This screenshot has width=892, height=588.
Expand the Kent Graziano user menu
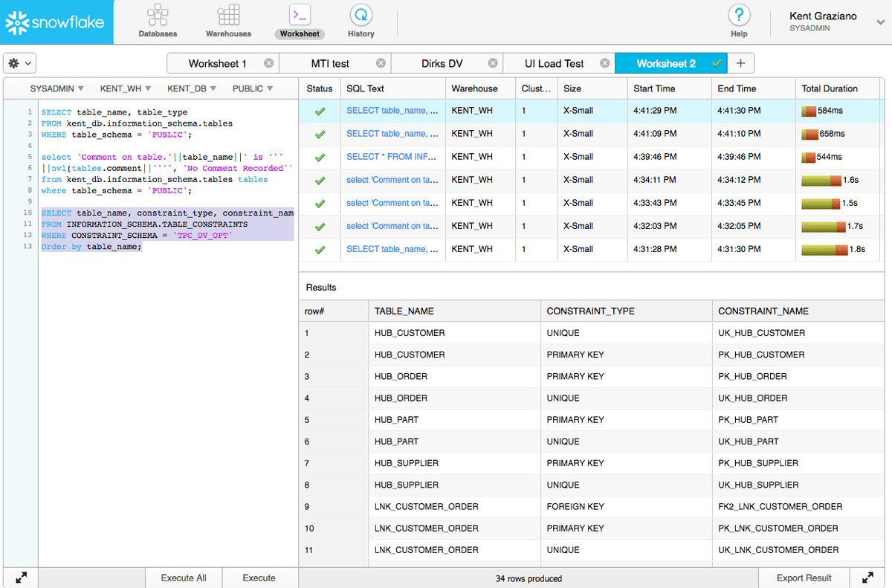881,22
